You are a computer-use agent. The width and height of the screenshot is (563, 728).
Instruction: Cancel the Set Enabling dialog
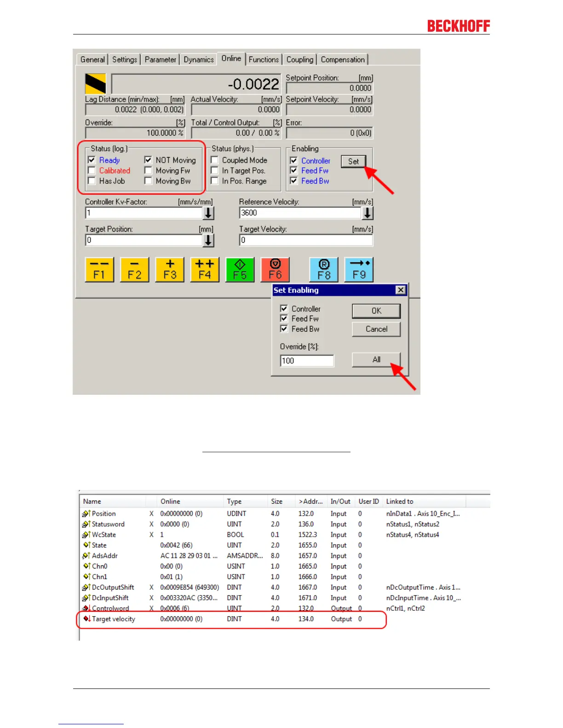coord(376,329)
